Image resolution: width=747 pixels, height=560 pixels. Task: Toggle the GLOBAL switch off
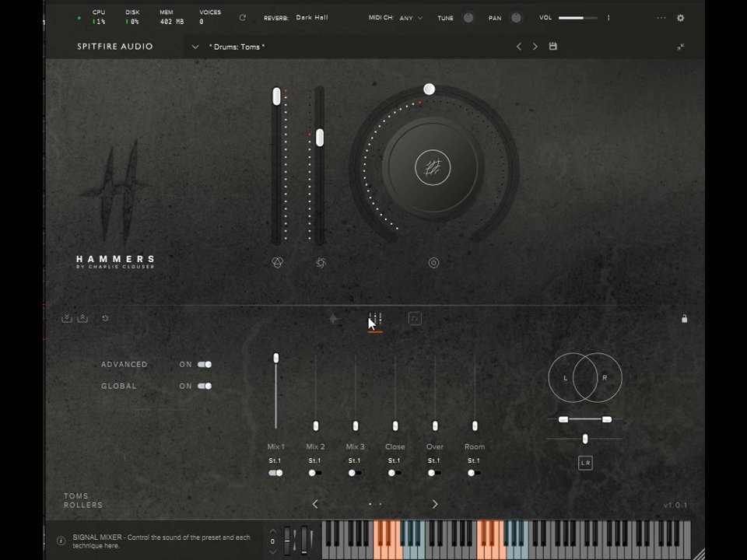(205, 386)
